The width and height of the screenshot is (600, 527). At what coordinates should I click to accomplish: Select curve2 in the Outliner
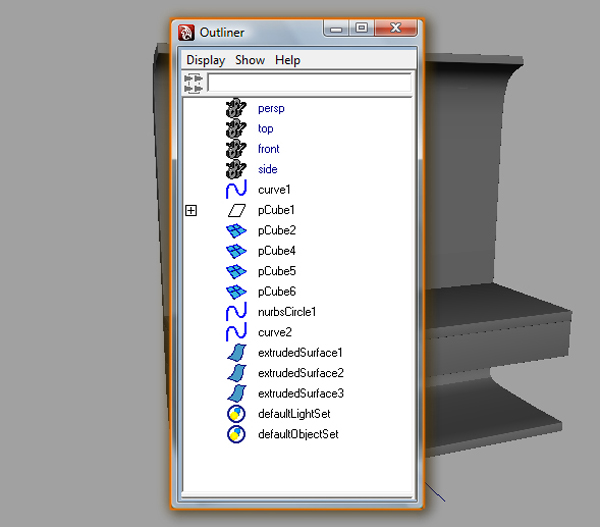[275, 332]
